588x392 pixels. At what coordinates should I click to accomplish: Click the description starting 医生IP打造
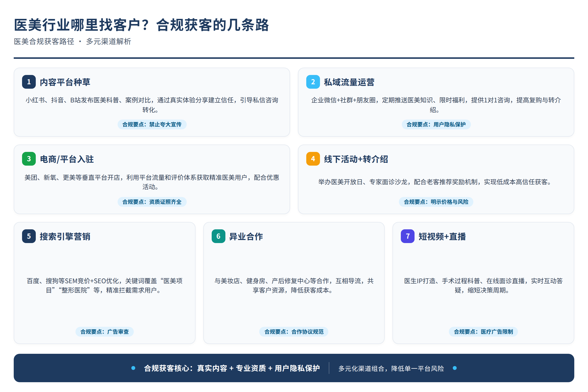[483, 285]
